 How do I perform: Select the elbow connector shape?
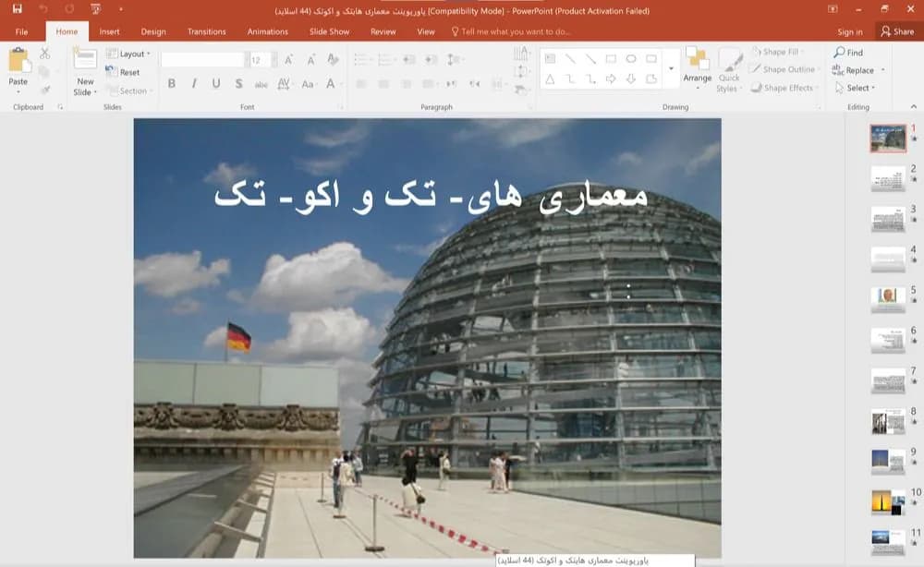(x=570, y=78)
